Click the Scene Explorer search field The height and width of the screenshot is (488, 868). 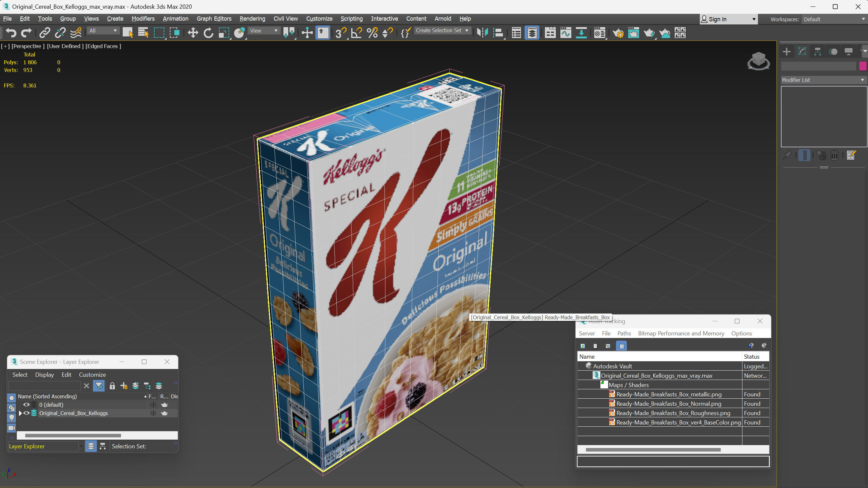(45, 386)
